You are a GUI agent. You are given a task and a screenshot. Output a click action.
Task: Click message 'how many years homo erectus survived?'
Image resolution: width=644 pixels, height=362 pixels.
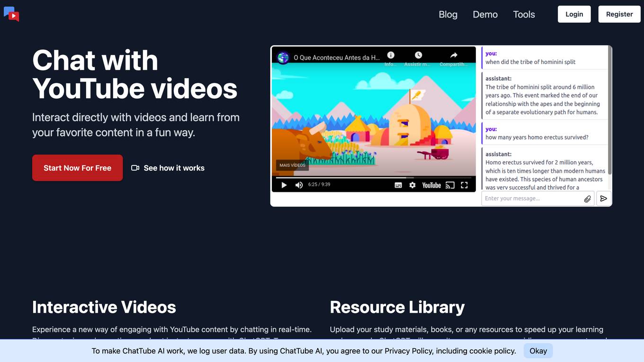537,137
